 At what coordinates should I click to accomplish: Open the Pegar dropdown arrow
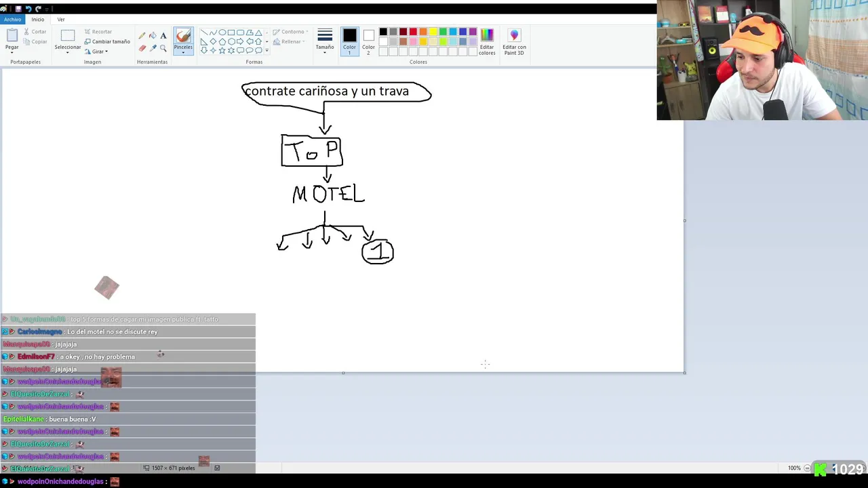(12, 52)
